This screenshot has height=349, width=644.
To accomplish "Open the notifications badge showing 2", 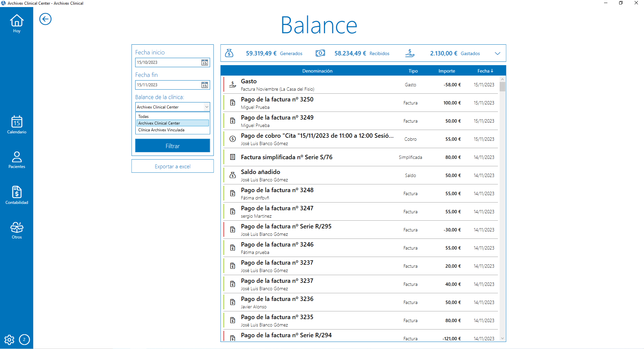I will pyautogui.click(x=24, y=340).
